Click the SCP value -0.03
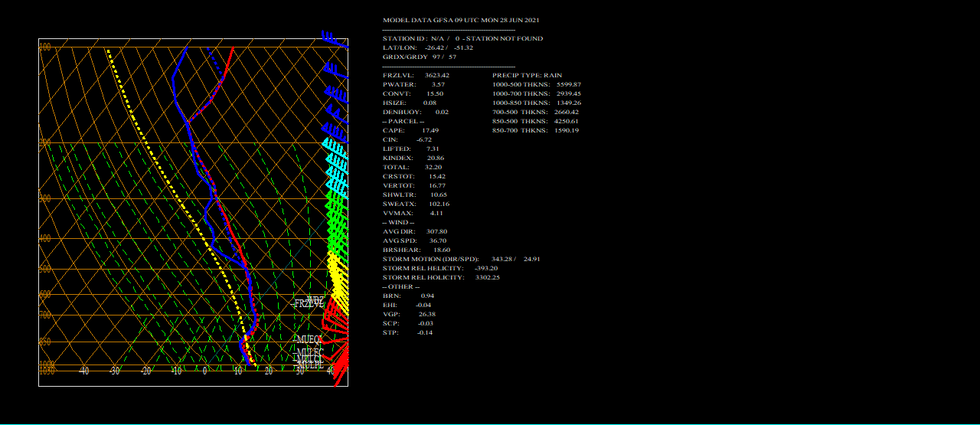The width and height of the screenshot is (980, 425). pyautogui.click(x=424, y=323)
